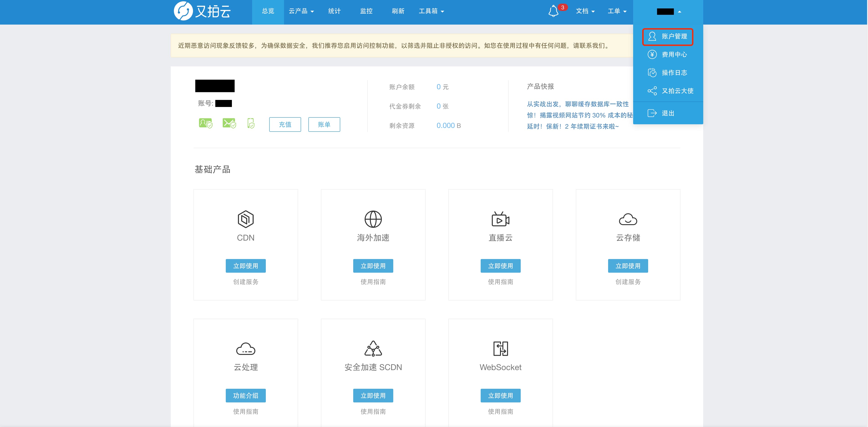This screenshot has height=427, width=868.
Task: Expand the 工单 dropdown
Action: [x=617, y=11]
